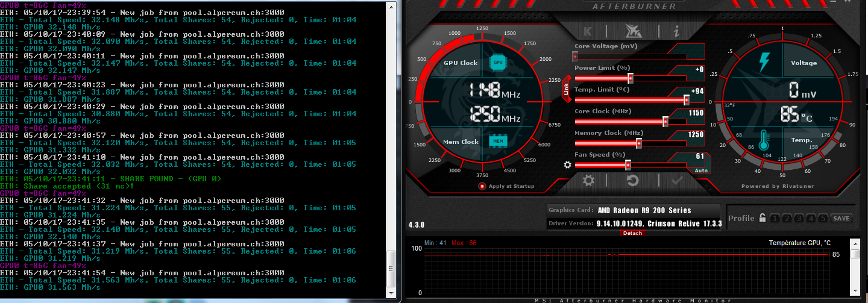Click the last 'GPU0 31.563 Mh/s' line
The image size is (868, 303).
[51, 287]
